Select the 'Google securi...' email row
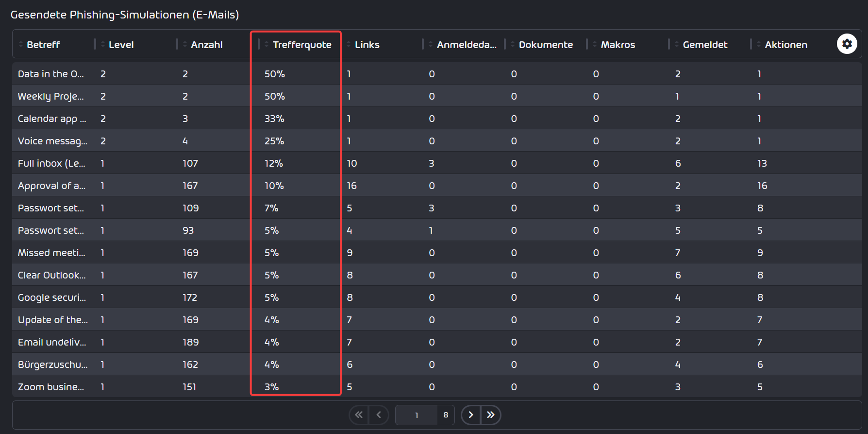Viewport: 868px width, 434px height. tap(437, 297)
